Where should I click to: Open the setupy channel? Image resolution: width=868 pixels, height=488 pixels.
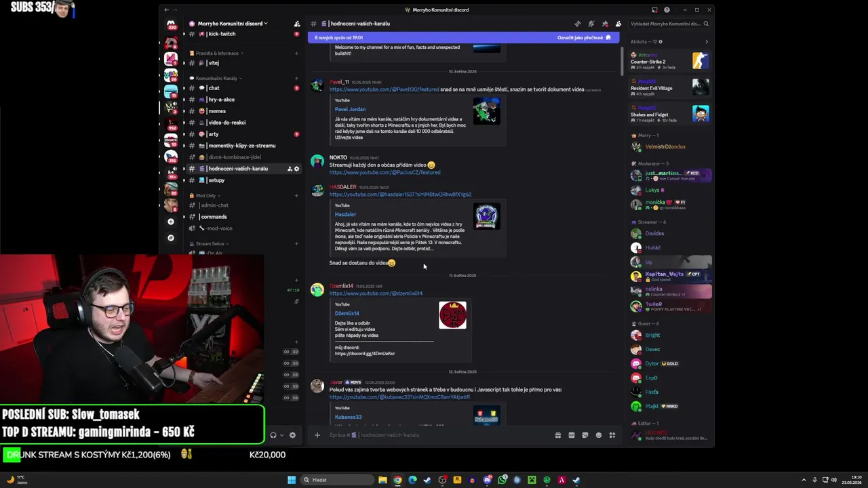(241, 180)
